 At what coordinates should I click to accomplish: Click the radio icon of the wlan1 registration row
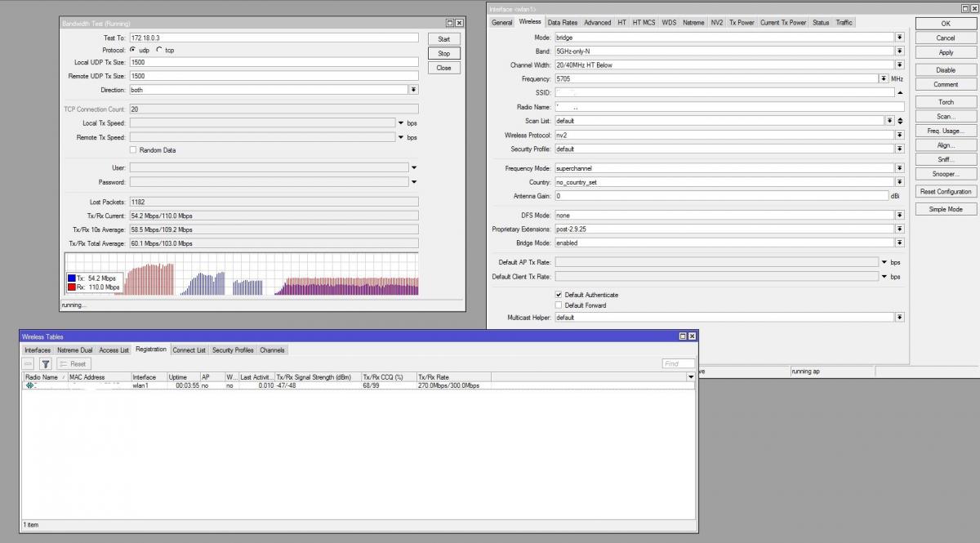[30, 385]
